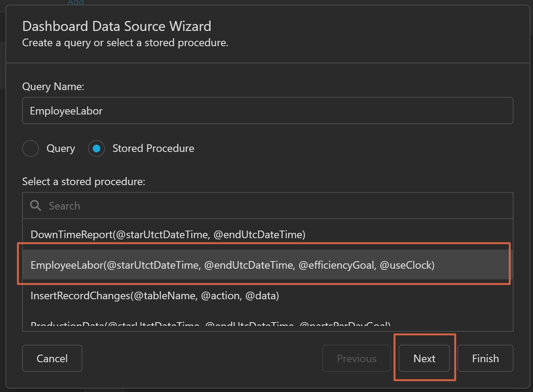Click the Dashboard Data Source Wizard title
This screenshot has height=392, width=533.
coord(117,26)
